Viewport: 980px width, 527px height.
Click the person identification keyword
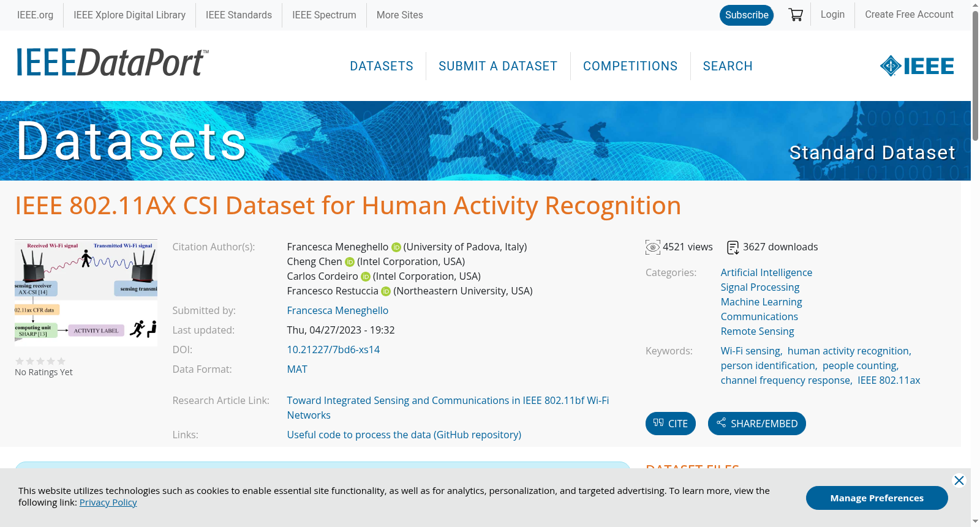coord(768,365)
